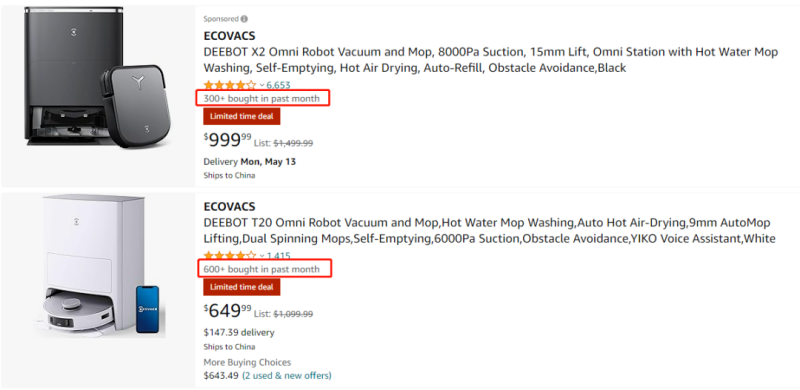Click the $999.99 price
Image resolution: width=800 pixels, height=390 pixels.
228,139
